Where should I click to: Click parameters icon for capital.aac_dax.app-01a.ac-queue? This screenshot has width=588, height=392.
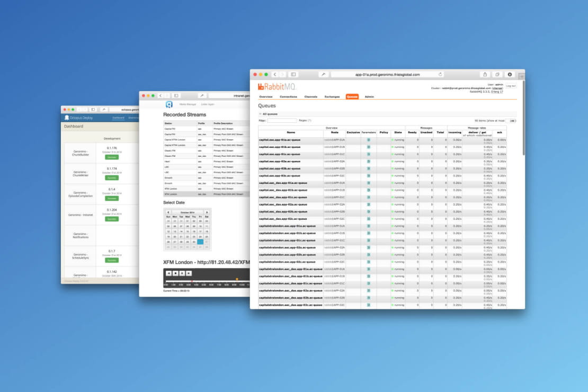tap(369, 183)
